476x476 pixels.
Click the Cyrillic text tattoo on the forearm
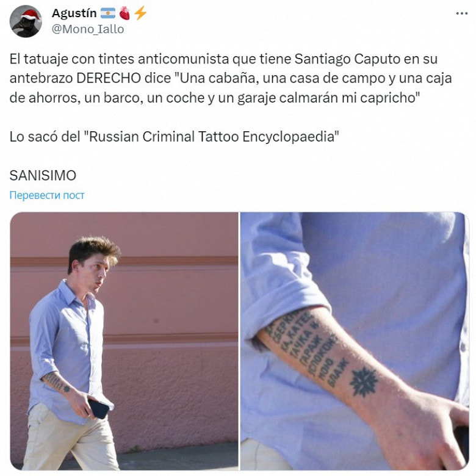tap(306, 348)
